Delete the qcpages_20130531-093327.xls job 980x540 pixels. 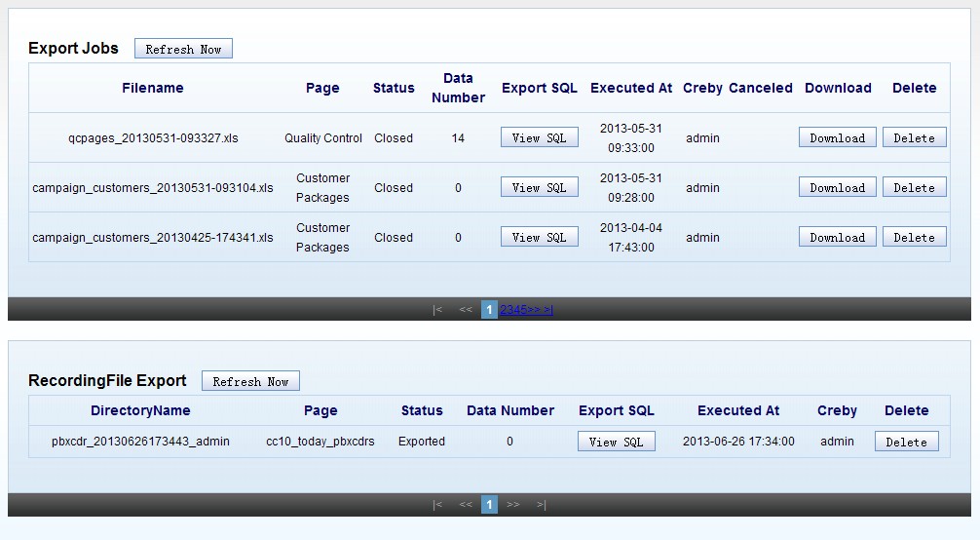[914, 137]
